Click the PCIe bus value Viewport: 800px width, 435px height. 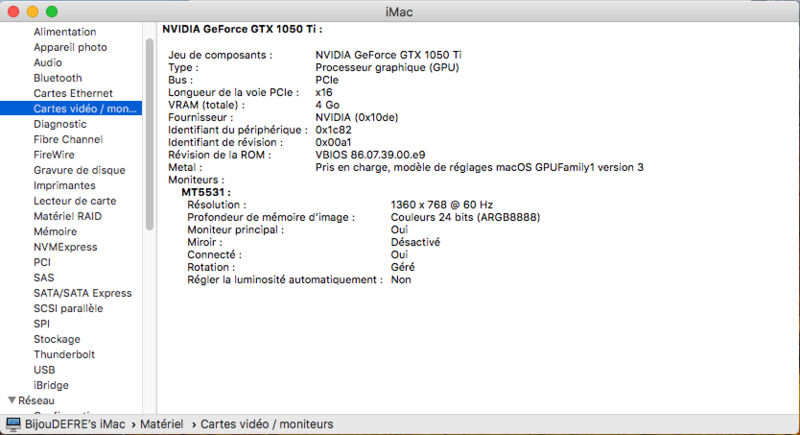(327, 80)
